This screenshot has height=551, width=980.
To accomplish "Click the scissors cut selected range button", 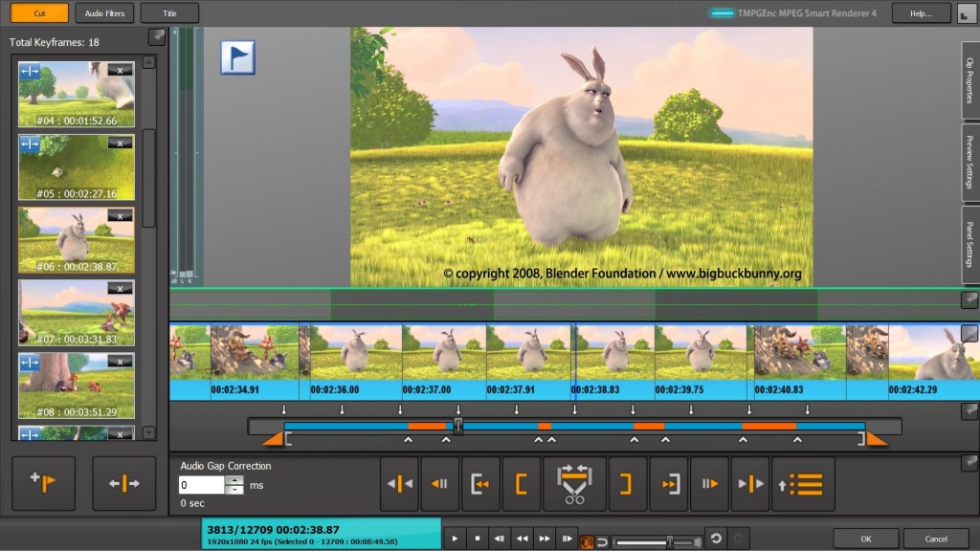I will tap(574, 483).
